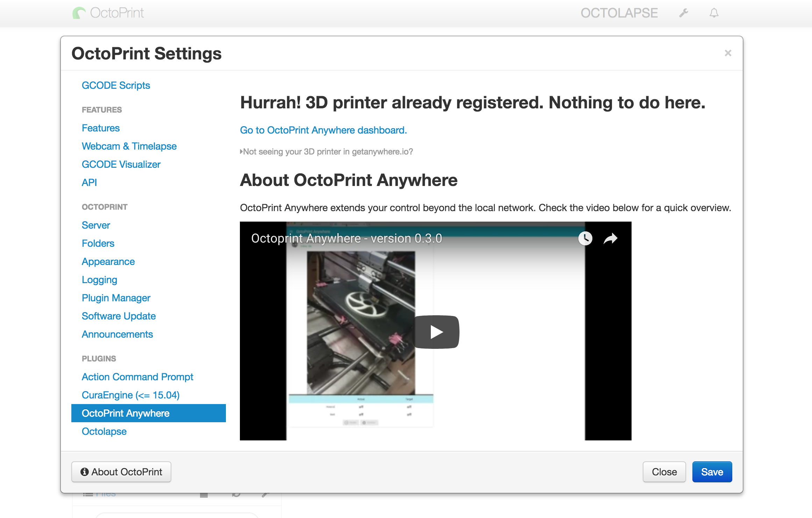Open notifications with the bell icon

point(714,13)
